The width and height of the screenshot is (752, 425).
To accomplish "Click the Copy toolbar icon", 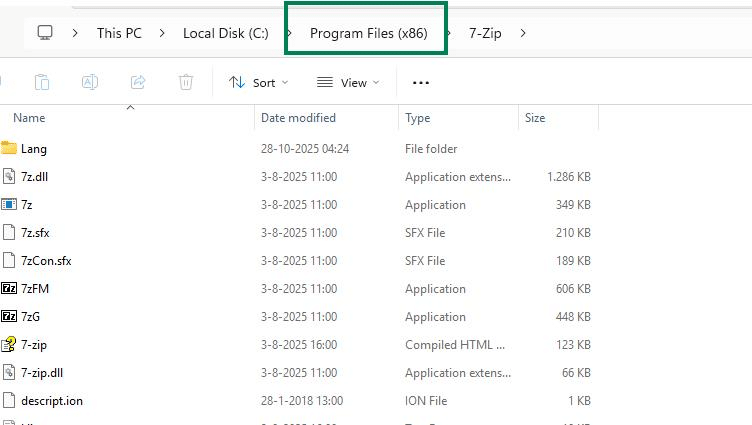I will click(x=42, y=82).
